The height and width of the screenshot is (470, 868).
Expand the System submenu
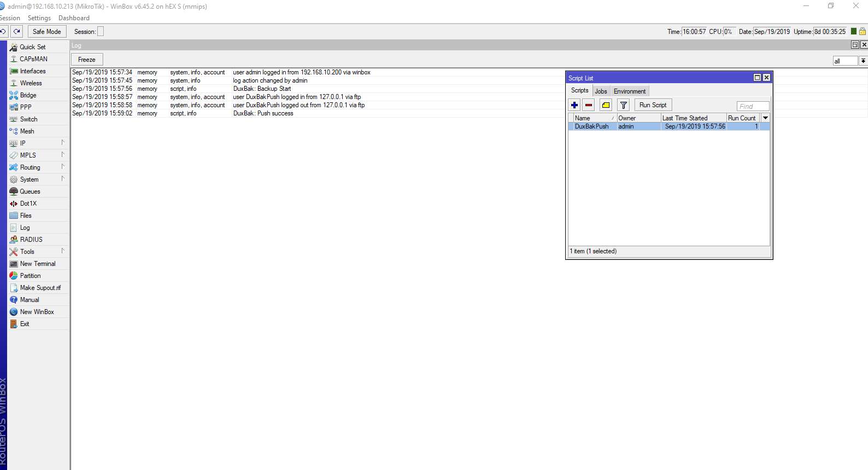tap(38, 179)
